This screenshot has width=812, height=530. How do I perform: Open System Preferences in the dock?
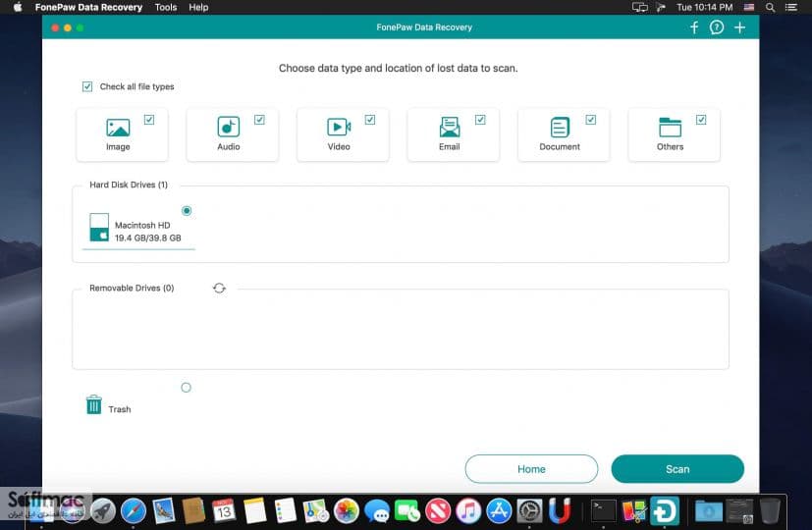tap(530, 510)
